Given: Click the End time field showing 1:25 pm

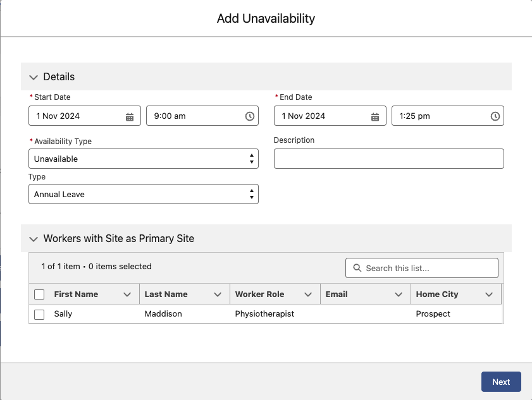Looking at the screenshot, I should (440, 116).
